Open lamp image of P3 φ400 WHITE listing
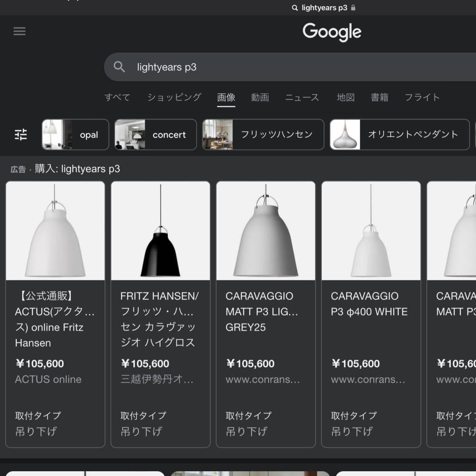 (x=371, y=231)
